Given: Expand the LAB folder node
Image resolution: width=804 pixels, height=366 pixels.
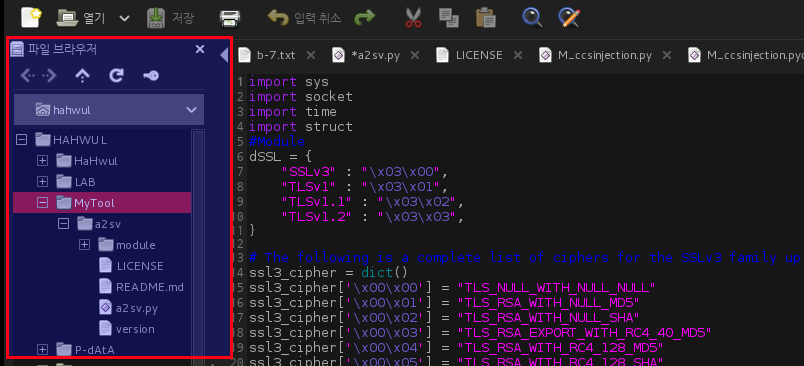Looking at the screenshot, I should [x=43, y=182].
